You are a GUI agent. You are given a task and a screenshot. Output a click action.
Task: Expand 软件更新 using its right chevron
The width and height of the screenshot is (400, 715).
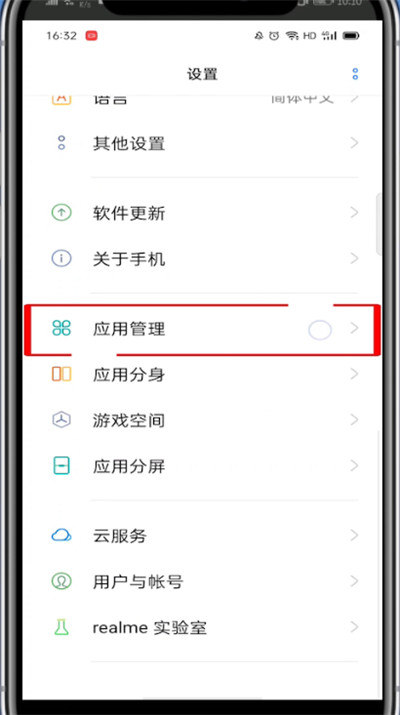click(354, 212)
